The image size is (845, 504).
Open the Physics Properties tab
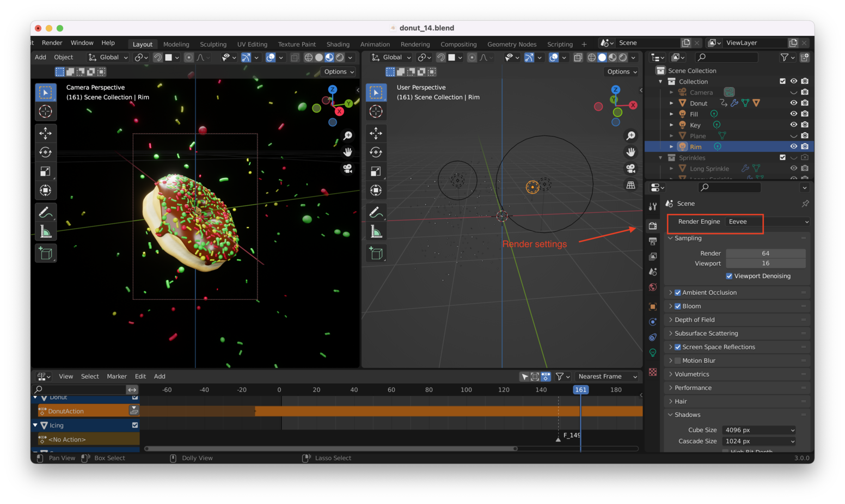point(652,322)
